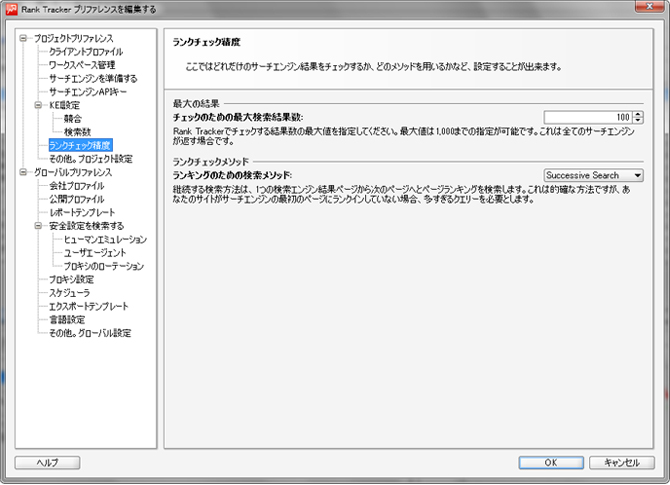Screen dimensions: 670x485
Task: Click the キャンセル button
Action: (x=622, y=462)
